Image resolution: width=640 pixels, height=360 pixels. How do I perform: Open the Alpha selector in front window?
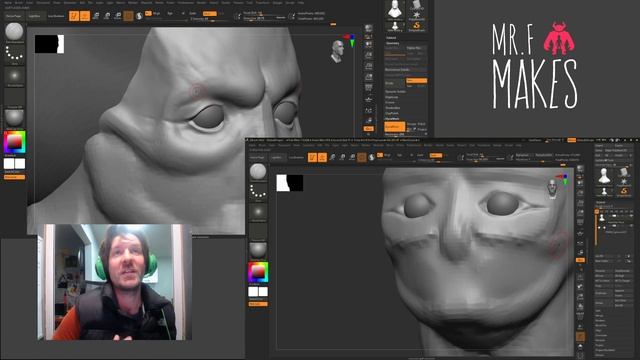258,212
